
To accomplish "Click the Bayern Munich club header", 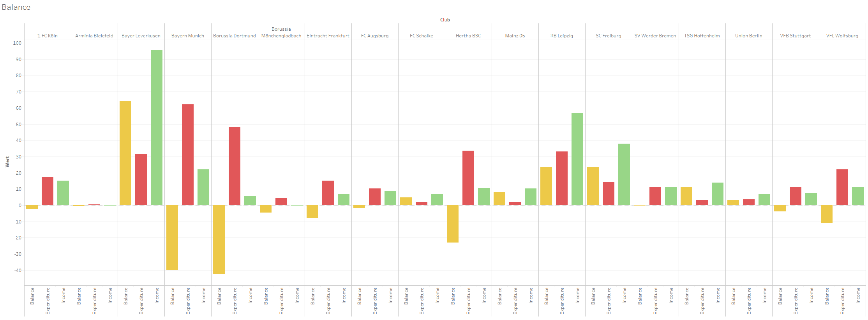I will (x=188, y=36).
